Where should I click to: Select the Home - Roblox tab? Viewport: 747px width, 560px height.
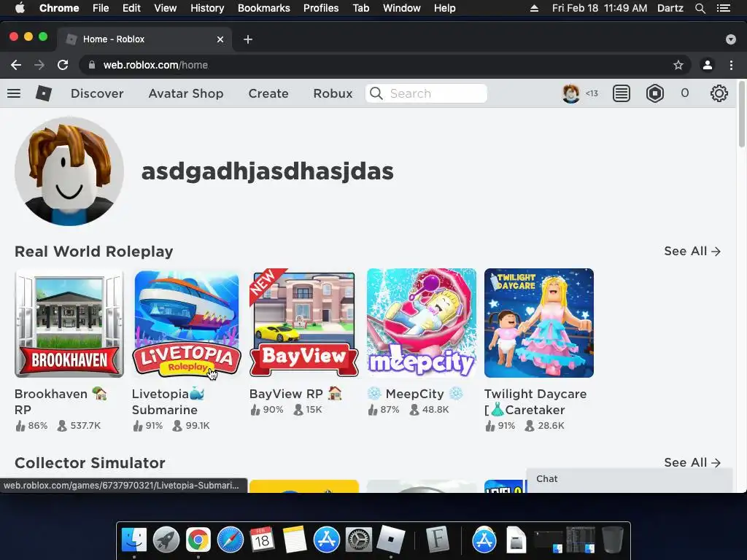click(145, 39)
